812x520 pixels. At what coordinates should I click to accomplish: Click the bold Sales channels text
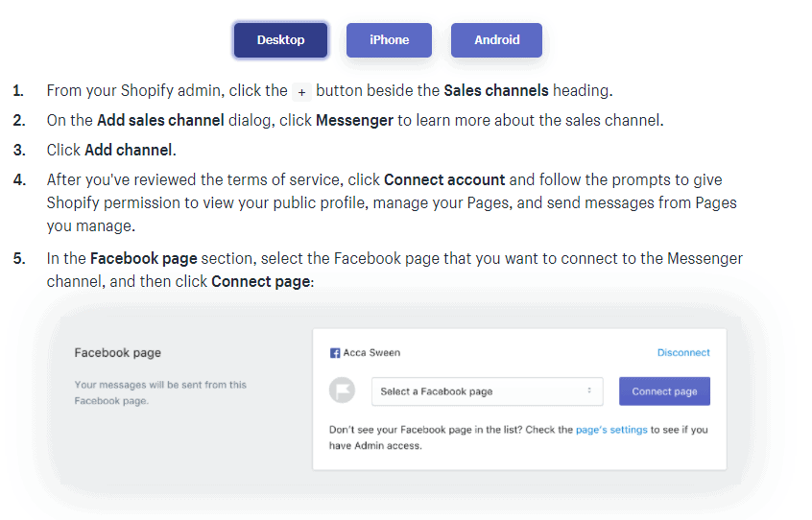pos(495,91)
